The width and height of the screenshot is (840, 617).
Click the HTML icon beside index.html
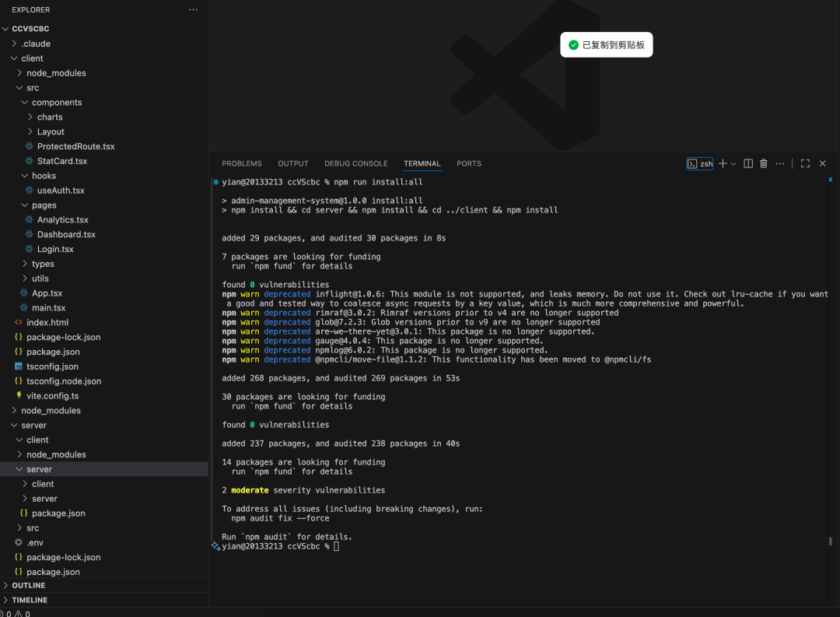[18, 322]
